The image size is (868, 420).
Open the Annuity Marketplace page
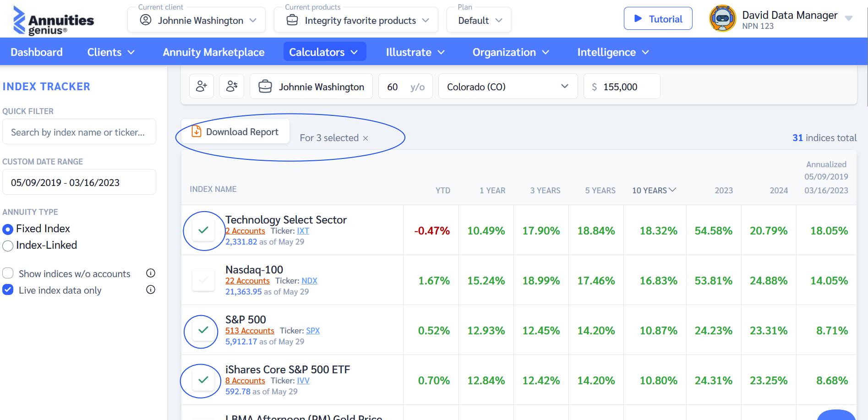coord(213,52)
